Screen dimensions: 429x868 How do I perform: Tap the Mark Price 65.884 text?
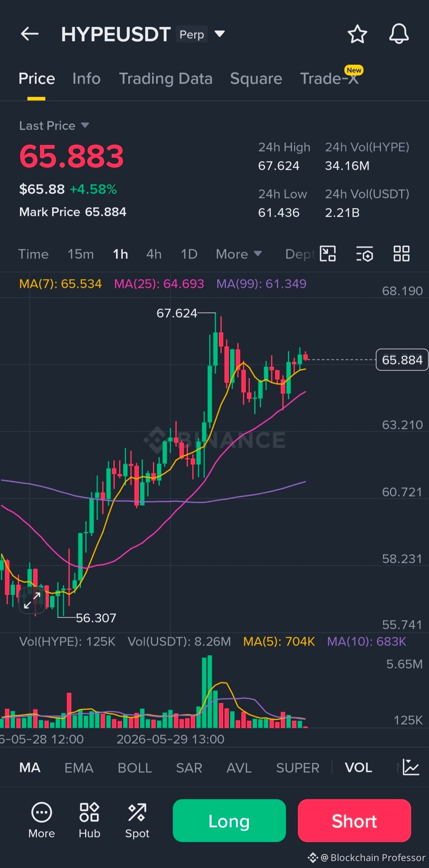pos(73,212)
